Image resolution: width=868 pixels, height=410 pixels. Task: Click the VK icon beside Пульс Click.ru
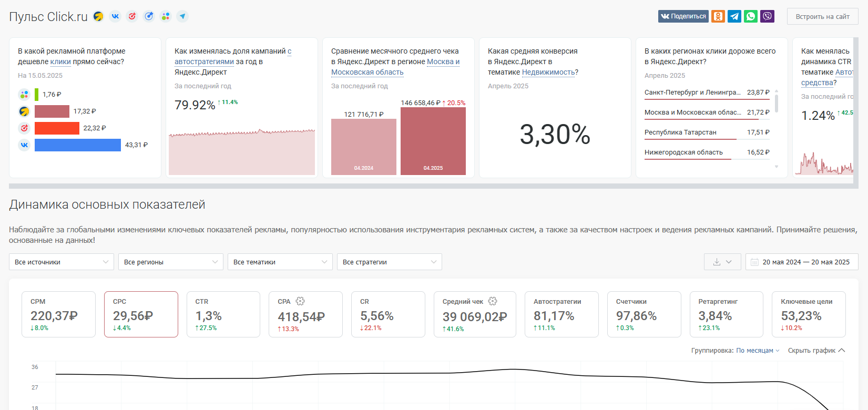point(115,16)
